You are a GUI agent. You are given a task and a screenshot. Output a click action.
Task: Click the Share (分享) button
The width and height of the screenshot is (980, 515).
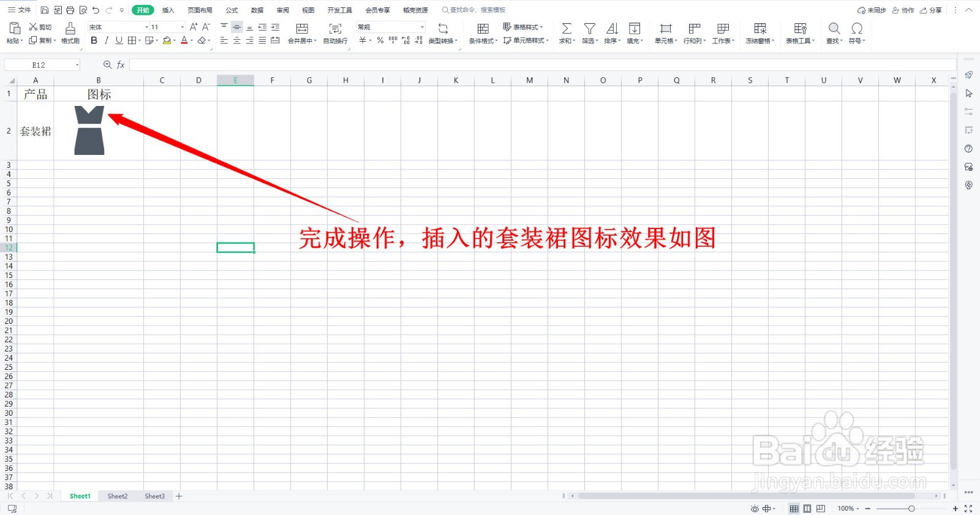click(x=931, y=10)
